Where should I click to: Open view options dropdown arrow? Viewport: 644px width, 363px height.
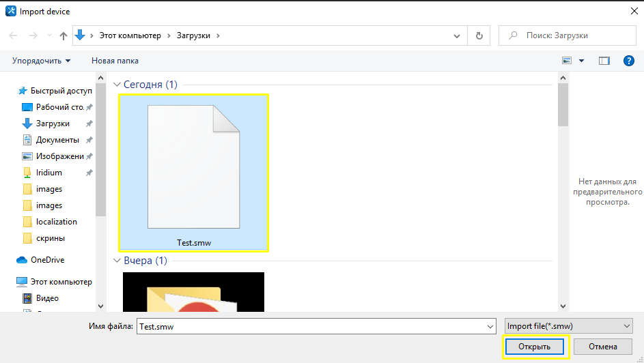(x=582, y=61)
